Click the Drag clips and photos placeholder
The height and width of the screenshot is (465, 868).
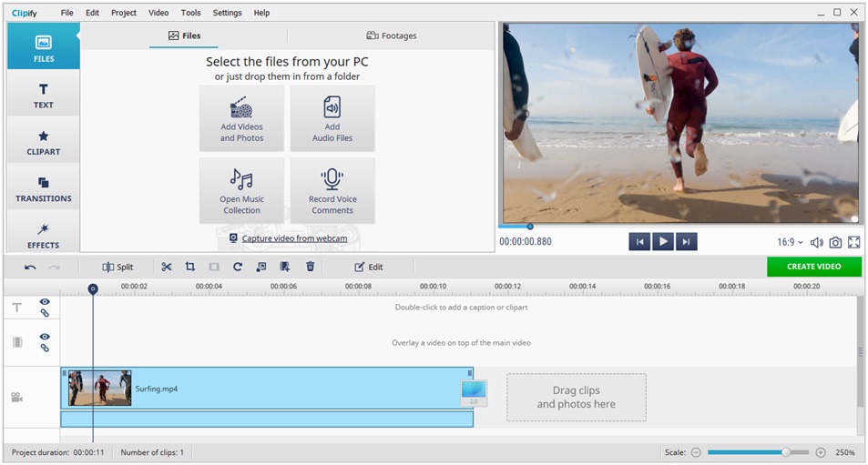point(577,397)
